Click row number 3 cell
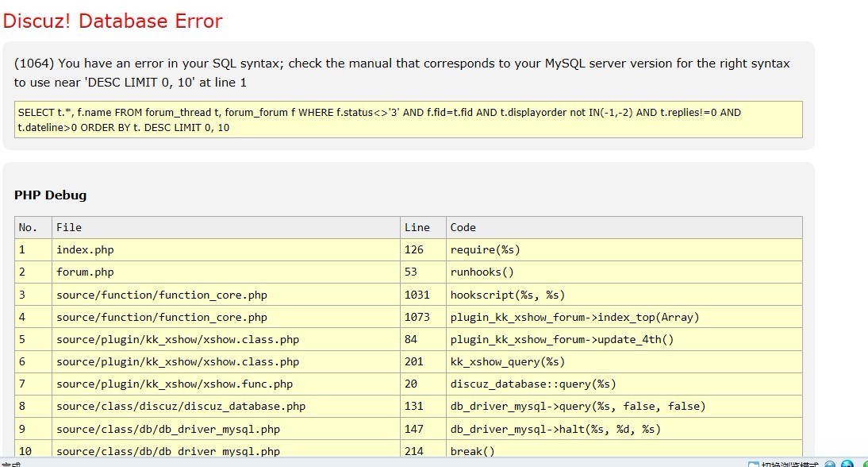This screenshot has height=467, width=868. [33, 295]
